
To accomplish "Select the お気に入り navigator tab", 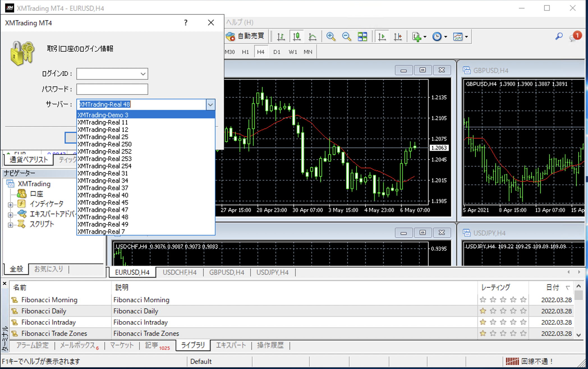I will pyautogui.click(x=48, y=269).
